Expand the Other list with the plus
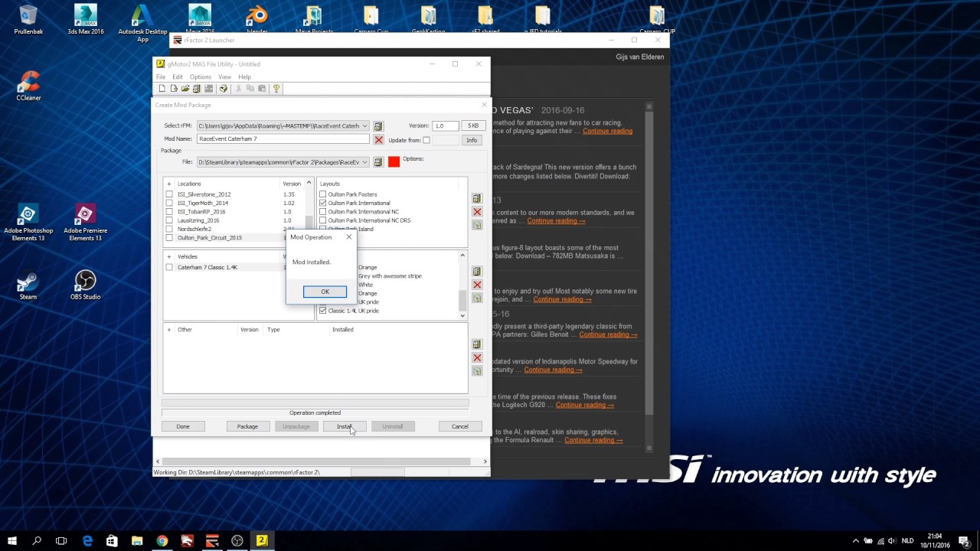The width and height of the screenshot is (980, 551). (x=169, y=330)
